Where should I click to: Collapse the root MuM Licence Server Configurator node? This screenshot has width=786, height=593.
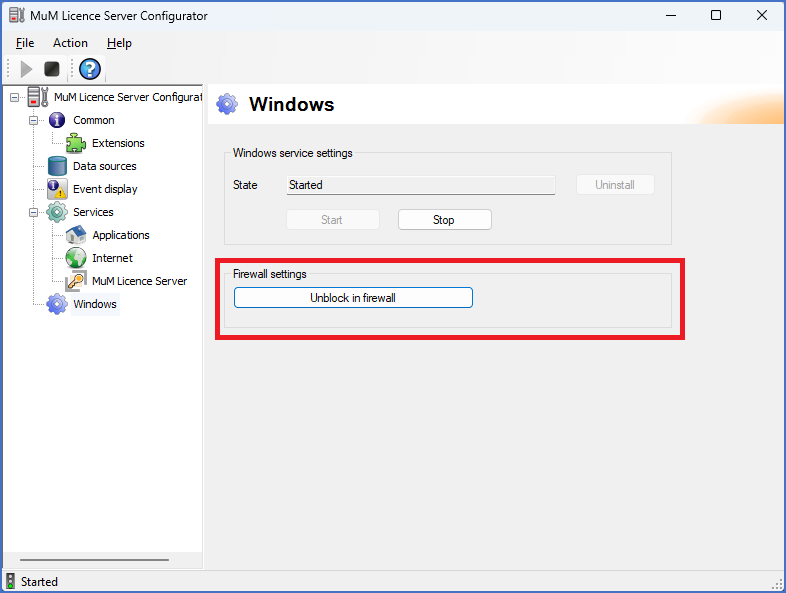click(15, 97)
